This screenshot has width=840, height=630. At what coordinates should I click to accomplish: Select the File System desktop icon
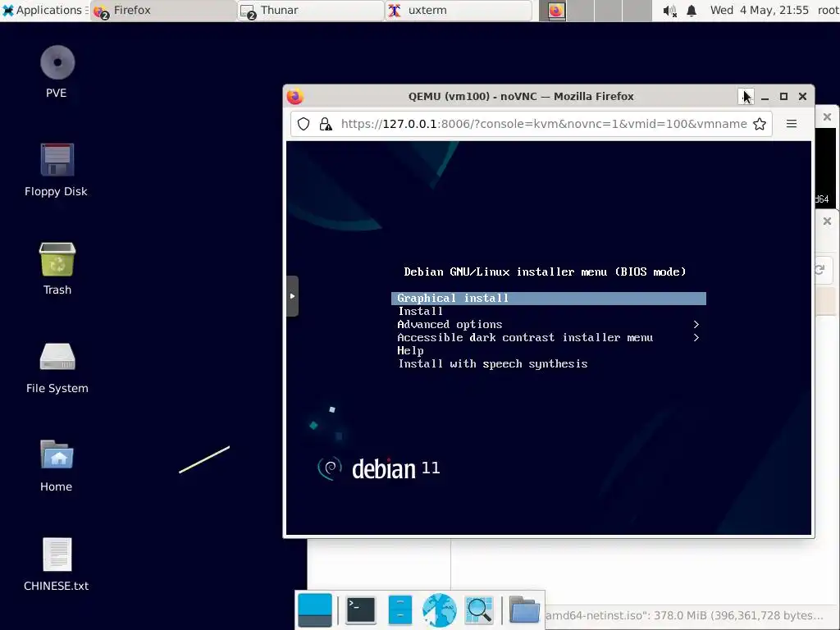pyautogui.click(x=57, y=357)
